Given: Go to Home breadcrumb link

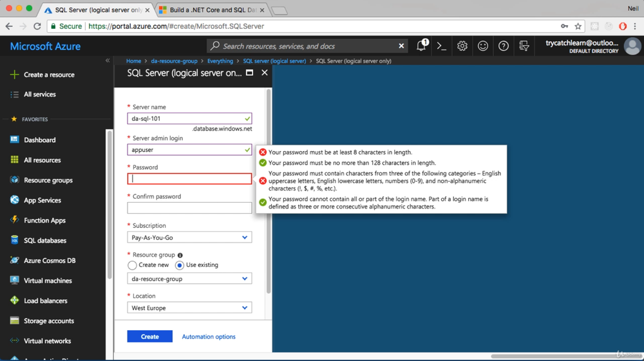Looking at the screenshot, I should [x=133, y=60].
